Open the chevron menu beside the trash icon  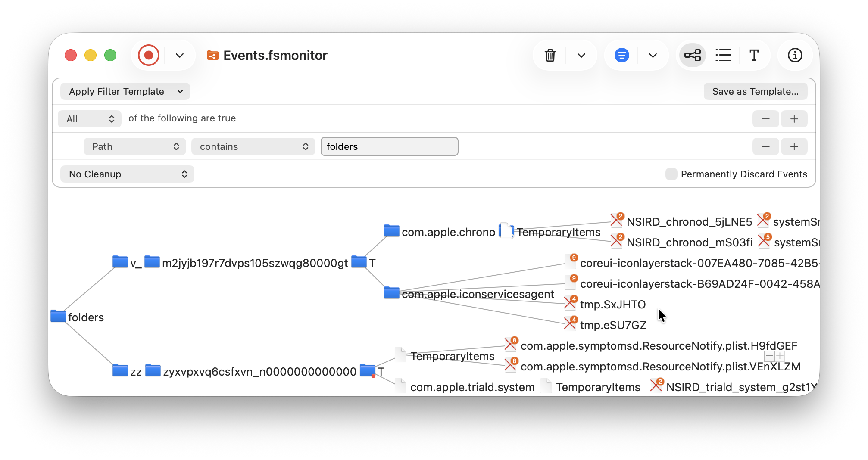[581, 55]
